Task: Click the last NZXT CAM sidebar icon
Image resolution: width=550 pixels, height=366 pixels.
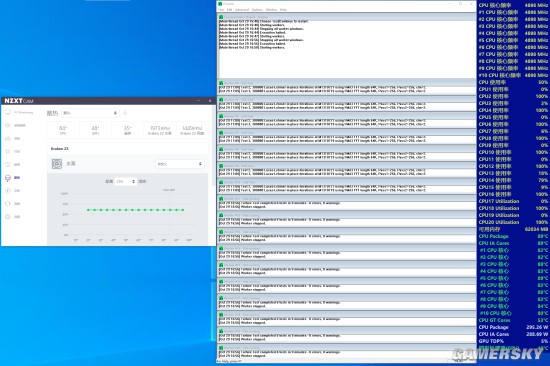Action: coord(8,217)
